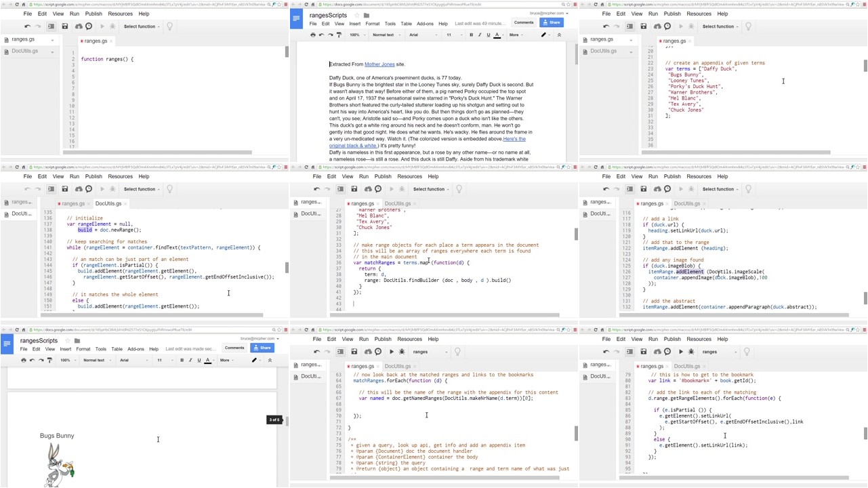This screenshot has height=488, width=868.
Task: Open text color picker in Bugs Bunny document
Action: click(208, 360)
